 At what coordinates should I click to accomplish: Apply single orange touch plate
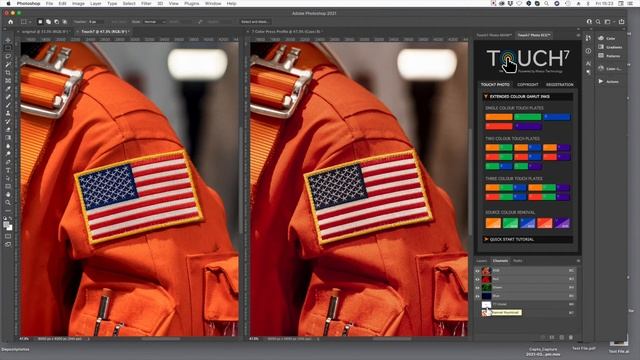(x=499, y=117)
